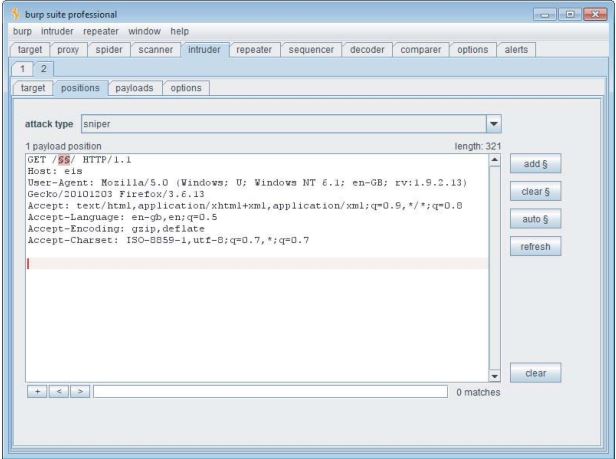Switch to the decoder tab

coord(367,50)
